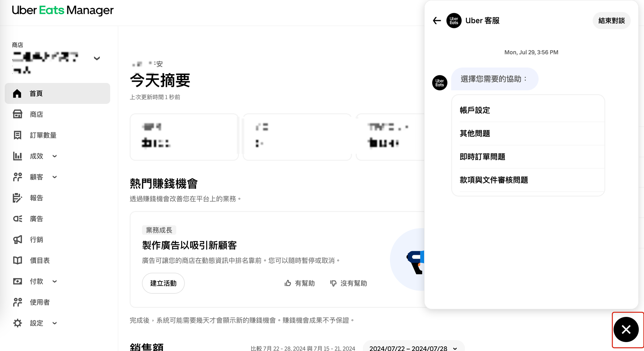This screenshot has height=351, width=644.
Task: Select 帳戶設定 in the support chat options
Action: (475, 110)
